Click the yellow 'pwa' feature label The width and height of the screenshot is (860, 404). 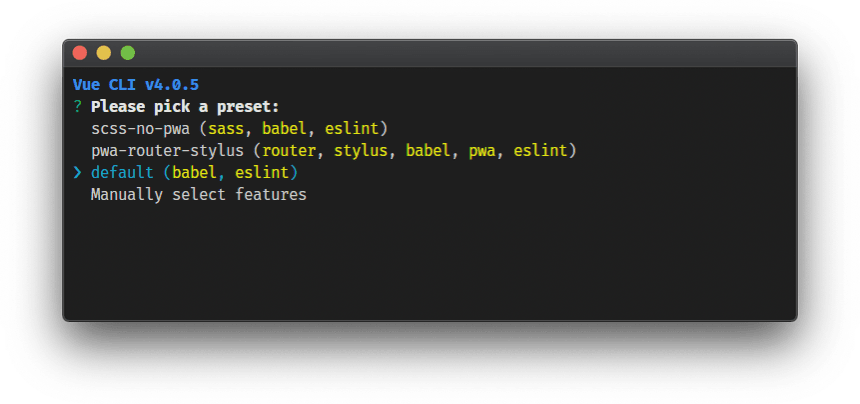click(x=482, y=152)
